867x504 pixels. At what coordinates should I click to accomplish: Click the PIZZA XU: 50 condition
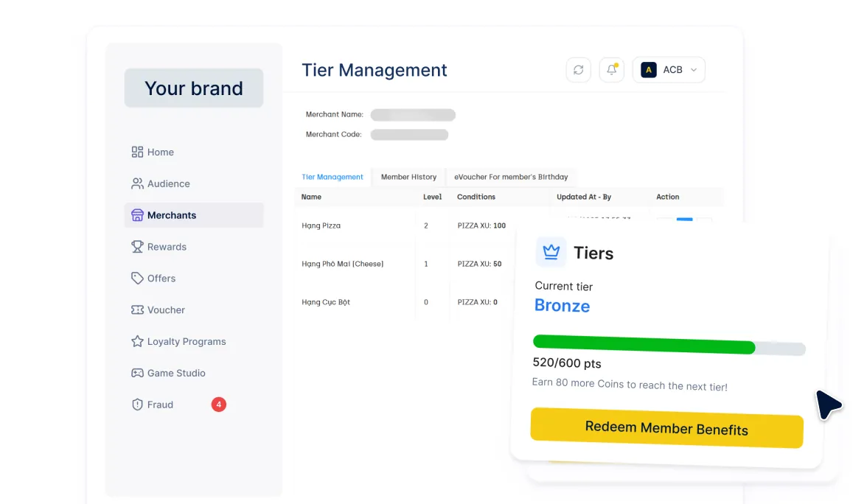tap(479, 264)
